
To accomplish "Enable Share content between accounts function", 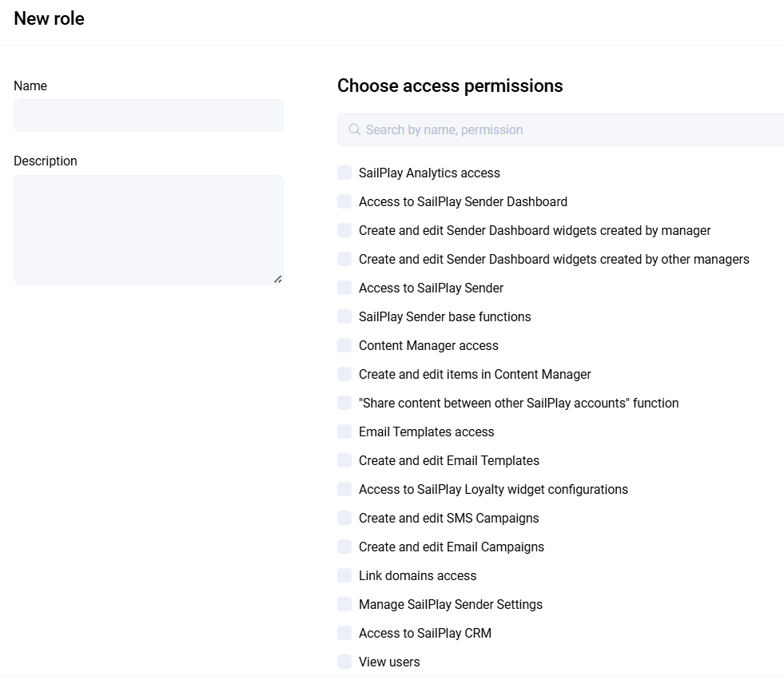I will click(344, 403).
